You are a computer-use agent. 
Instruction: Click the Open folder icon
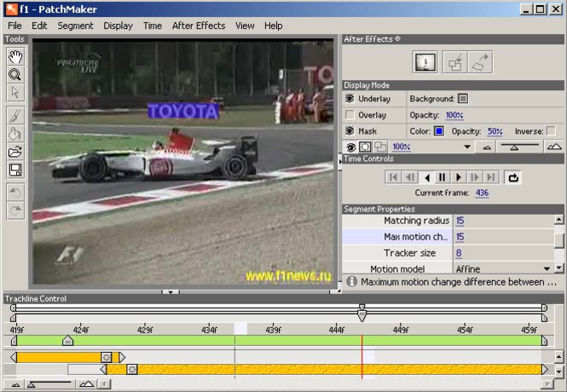pyautogui.click(x=14, y=152)
